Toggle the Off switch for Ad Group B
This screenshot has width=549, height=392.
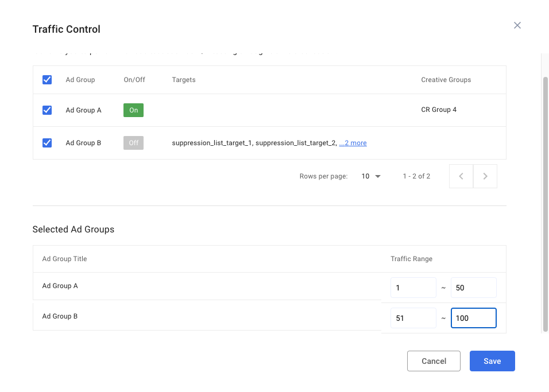133,143
